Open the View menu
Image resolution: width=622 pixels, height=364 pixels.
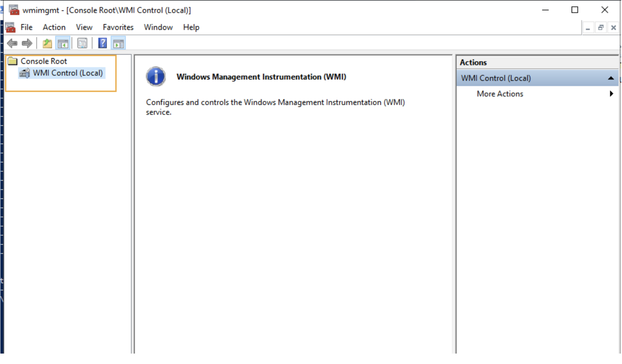84,27
